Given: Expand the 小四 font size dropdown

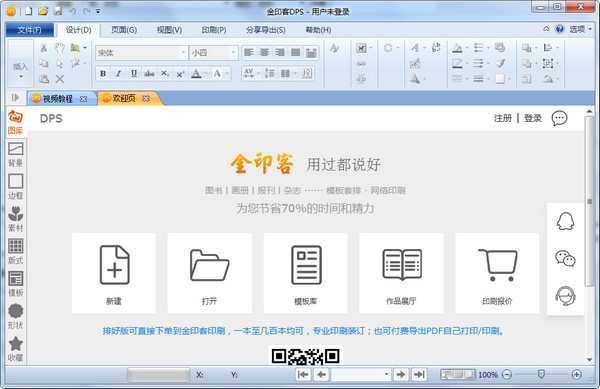Looking at the screenshot, I should click(x=233, y=52).
